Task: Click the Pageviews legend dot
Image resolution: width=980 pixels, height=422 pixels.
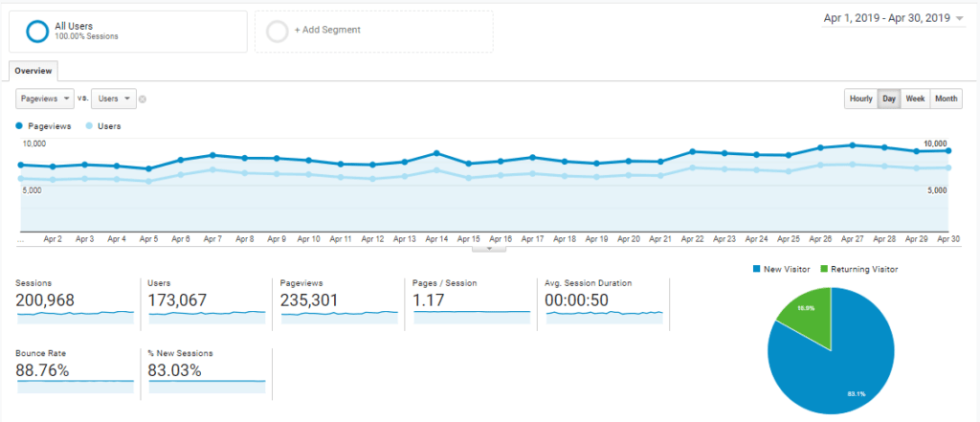Action: click(19, 125)
